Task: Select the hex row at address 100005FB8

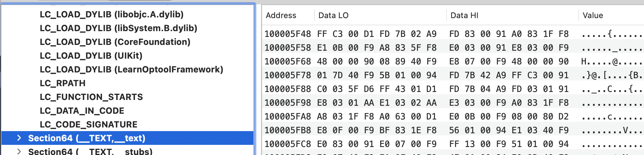Action: 453,130
